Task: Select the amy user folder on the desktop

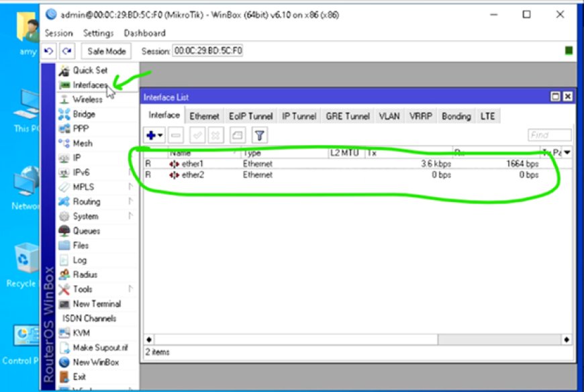Action: coord(28,34)
